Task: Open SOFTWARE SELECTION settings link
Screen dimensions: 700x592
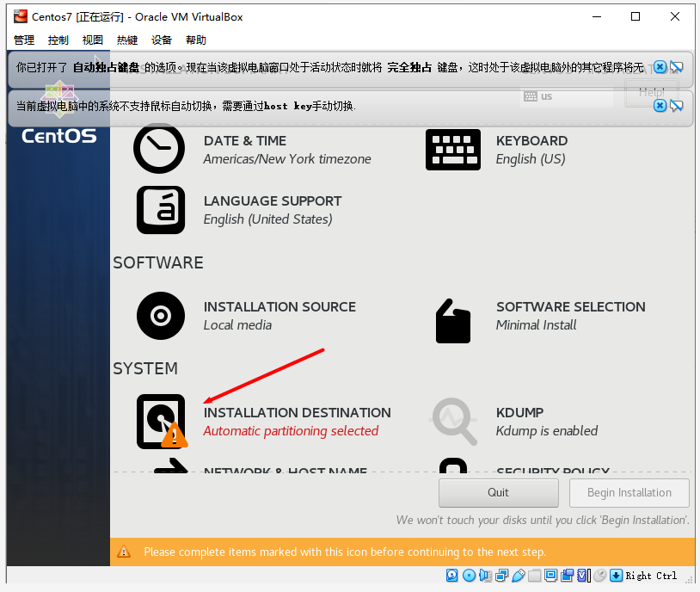Action: click(571, 307)
